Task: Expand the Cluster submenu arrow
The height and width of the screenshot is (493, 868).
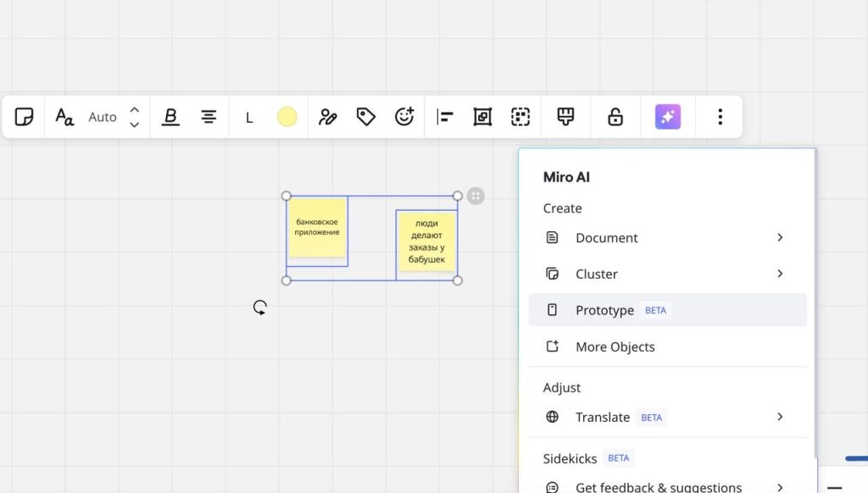Action: pos(780,274)
